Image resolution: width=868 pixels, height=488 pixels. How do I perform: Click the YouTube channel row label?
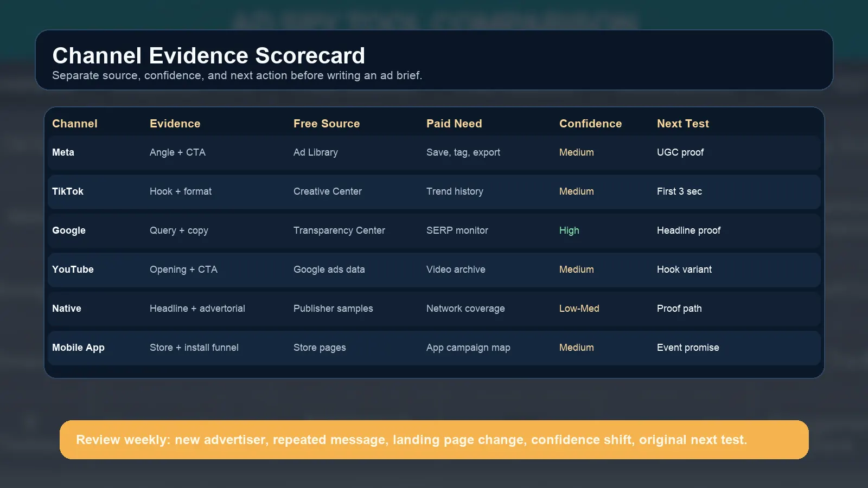click(73, 269)
